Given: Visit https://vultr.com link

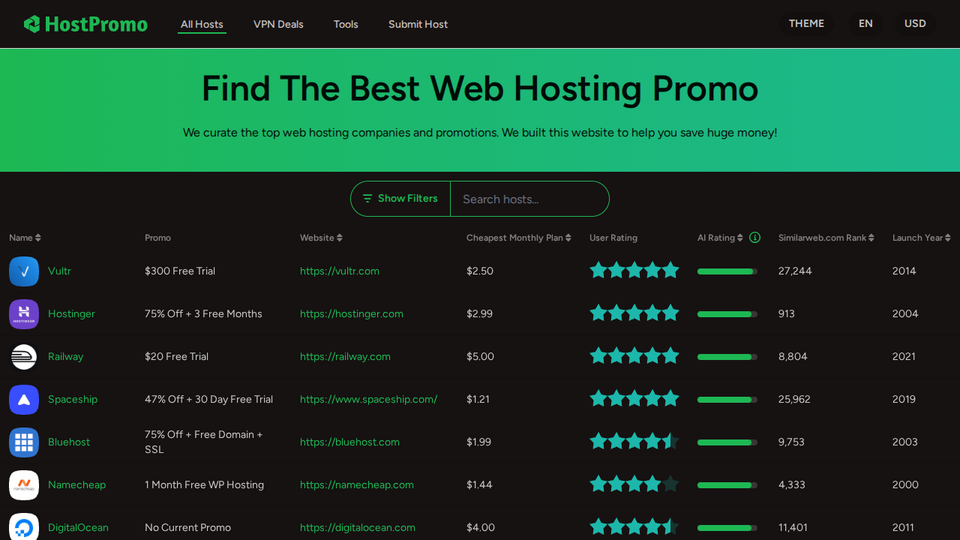Looking at the screenshot, I should [339, 271].
